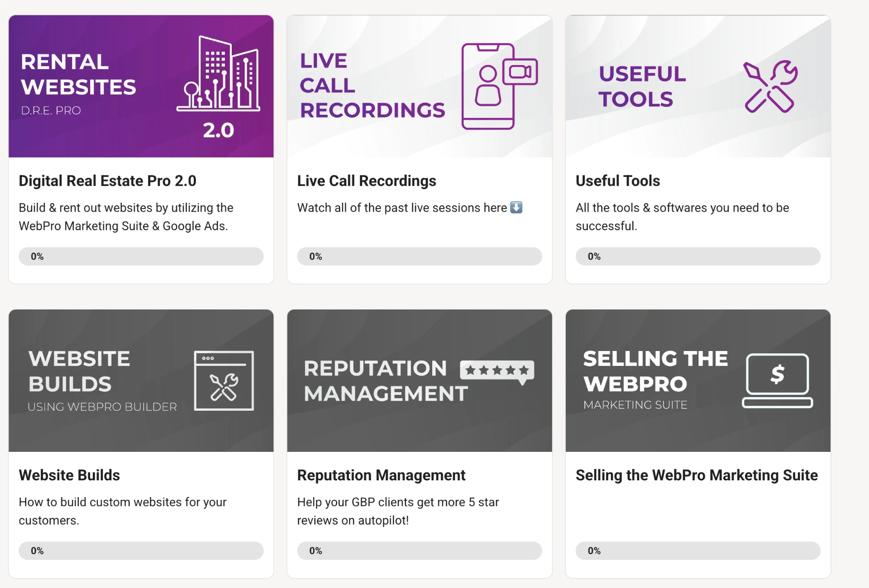Click the browser window tools icon on Website Builds banner

coord(224,380)
